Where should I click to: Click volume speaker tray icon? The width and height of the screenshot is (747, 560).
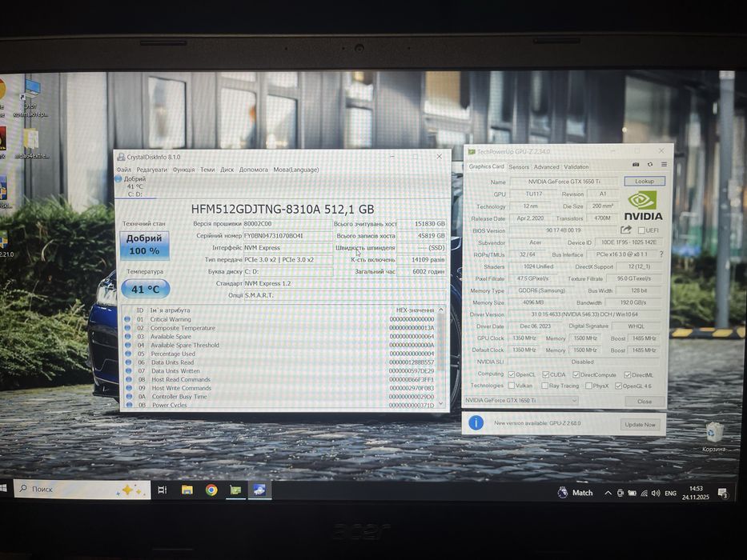coord(656,494)
